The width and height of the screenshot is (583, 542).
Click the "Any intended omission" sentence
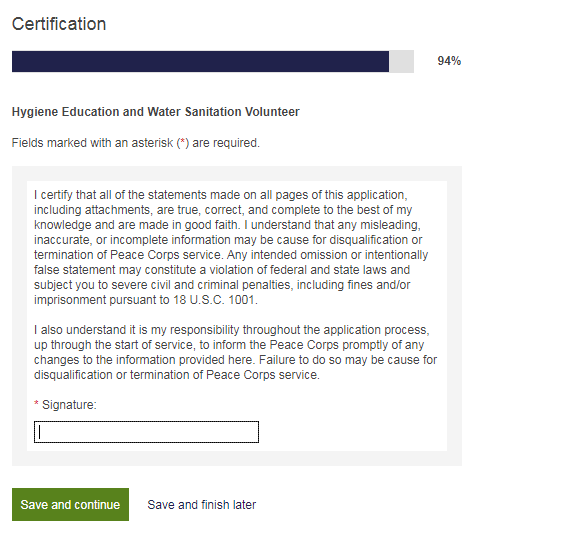coord(327,255)
